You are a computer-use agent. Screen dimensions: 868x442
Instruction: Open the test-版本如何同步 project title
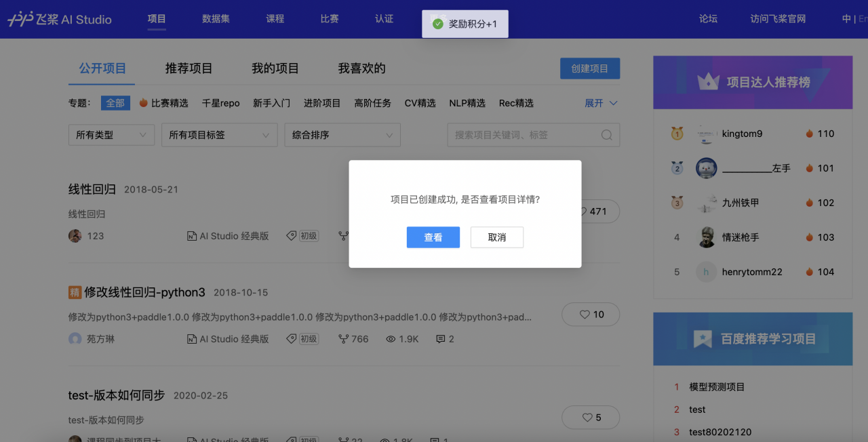point(117,395)
